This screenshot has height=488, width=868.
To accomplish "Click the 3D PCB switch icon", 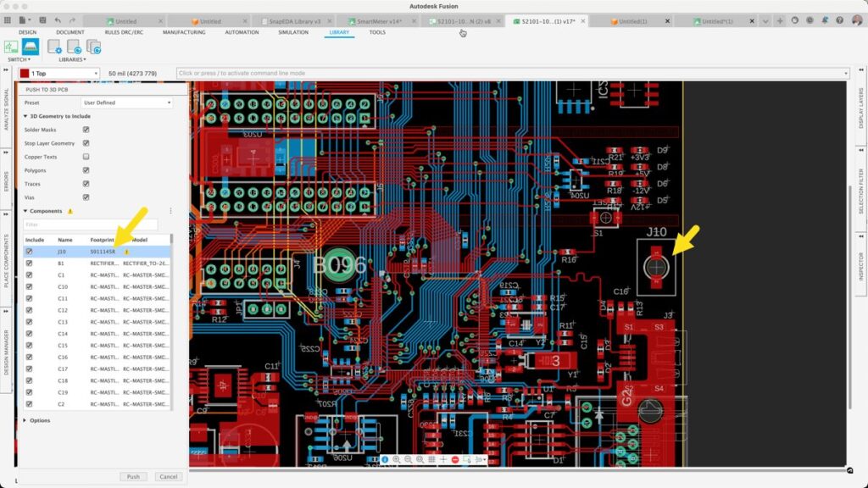I will [31, 47].
